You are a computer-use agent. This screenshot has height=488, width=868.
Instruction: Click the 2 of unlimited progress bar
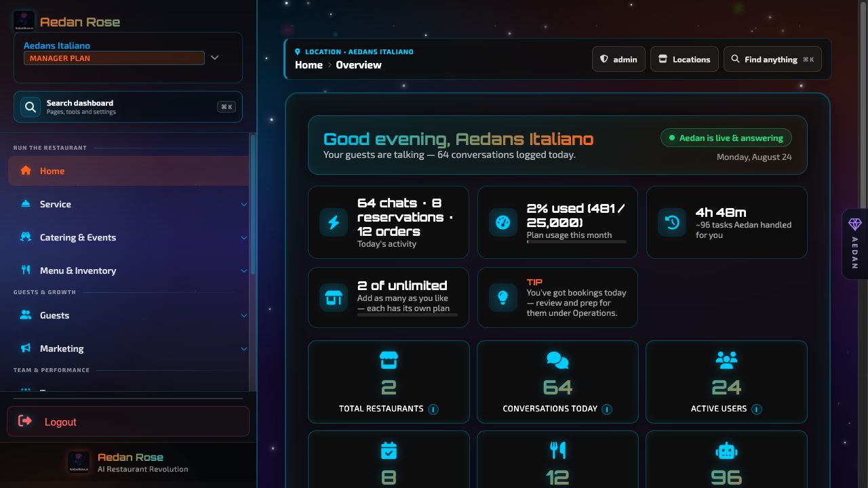(x=408, y=314)
